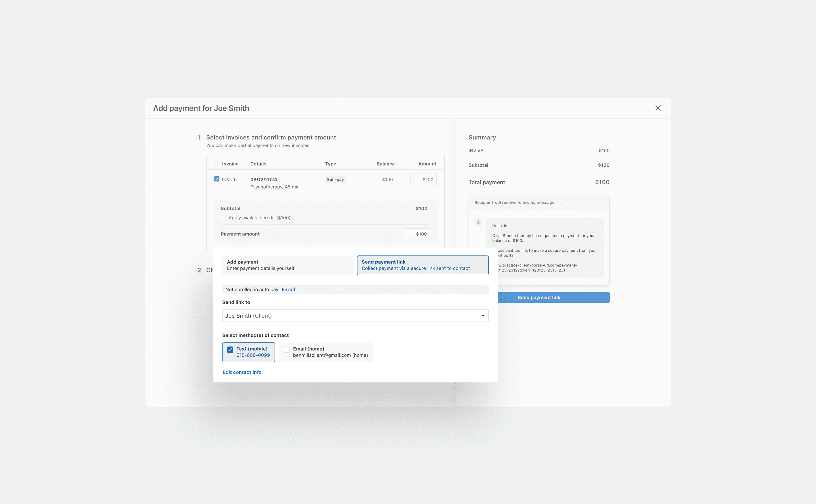Switch to the Add payment option
The image size is (816, 504).
(x=288, y=265)
